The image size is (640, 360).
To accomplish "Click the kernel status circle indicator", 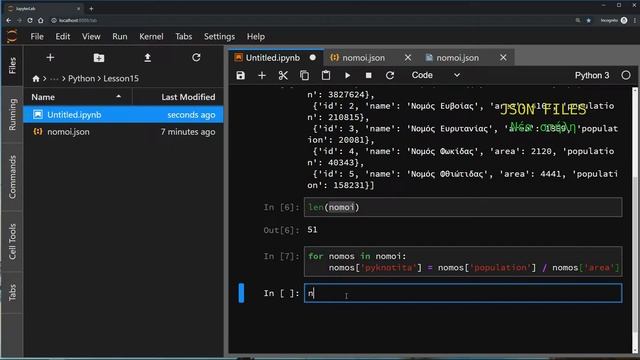I will tap(626, 76).
